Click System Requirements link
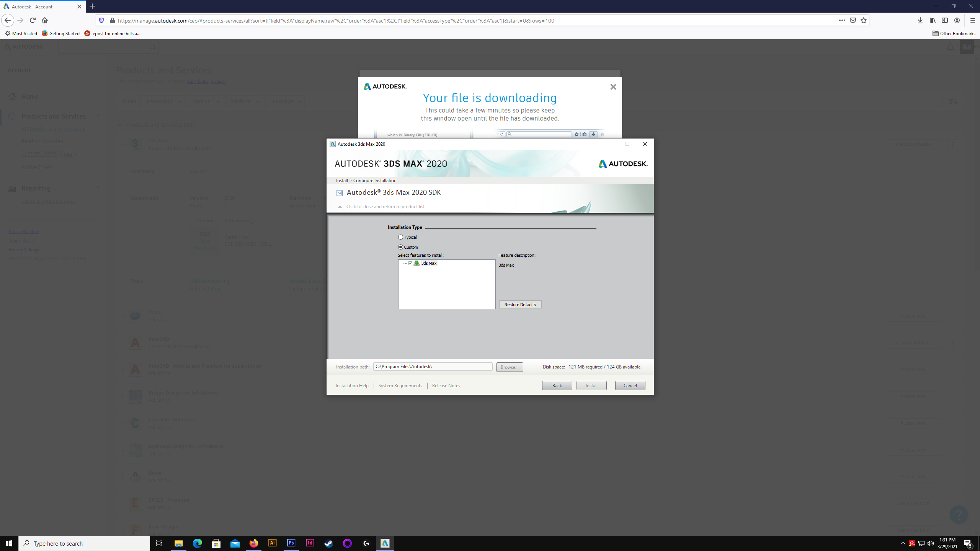Image resolution: width=980 pixels, height=551 pixels. [400, 385]
